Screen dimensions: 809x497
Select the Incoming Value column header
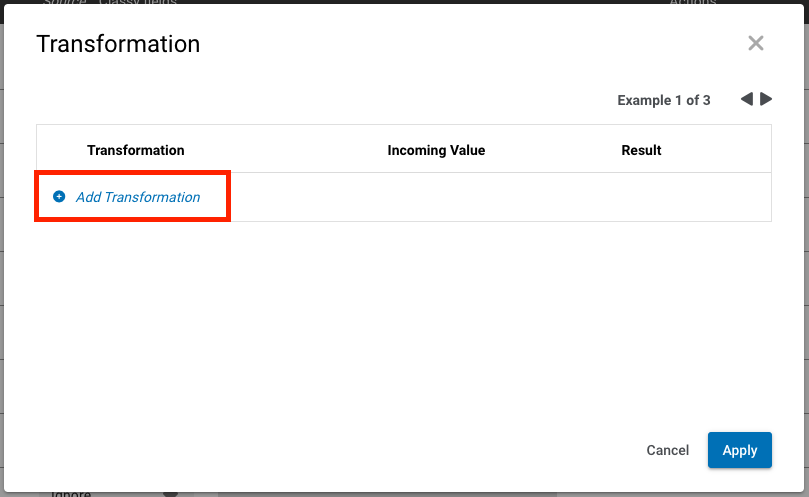[x=436, y=150]
